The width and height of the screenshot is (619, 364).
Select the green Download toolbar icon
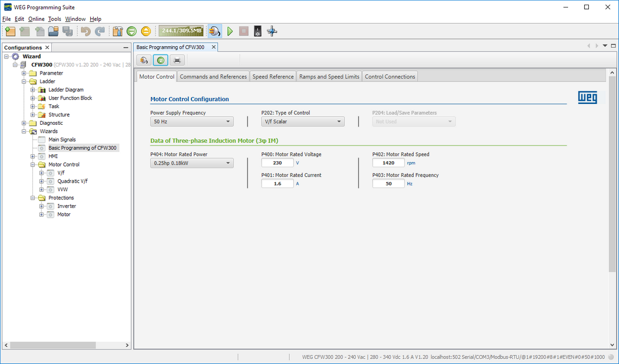click(x=131, y=31)
